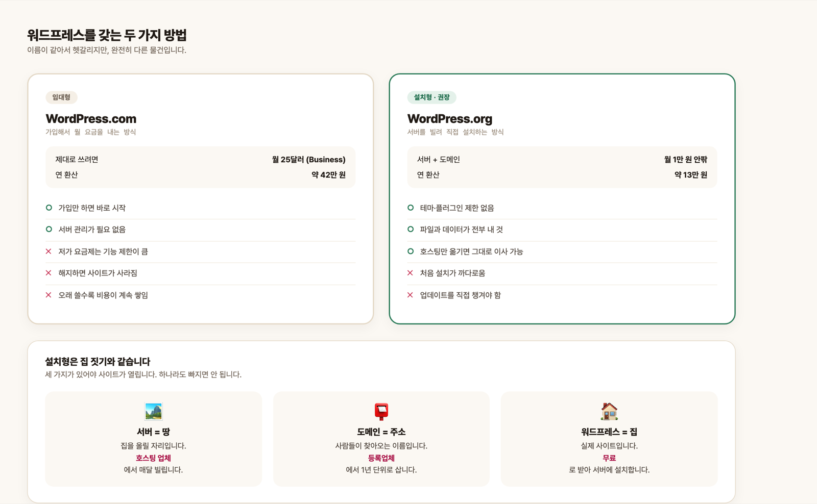Click the text 파일과 데이터가 전부 내 것
This screenshot has width=817, height=504.
click(461, 230)
